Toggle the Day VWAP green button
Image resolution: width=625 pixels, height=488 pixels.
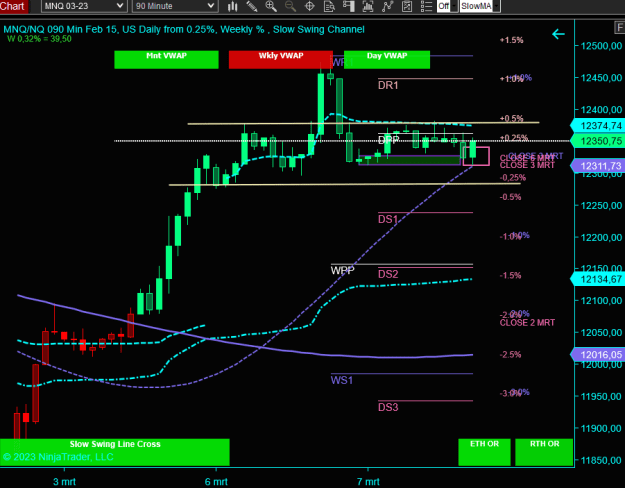tap(387, 59)
